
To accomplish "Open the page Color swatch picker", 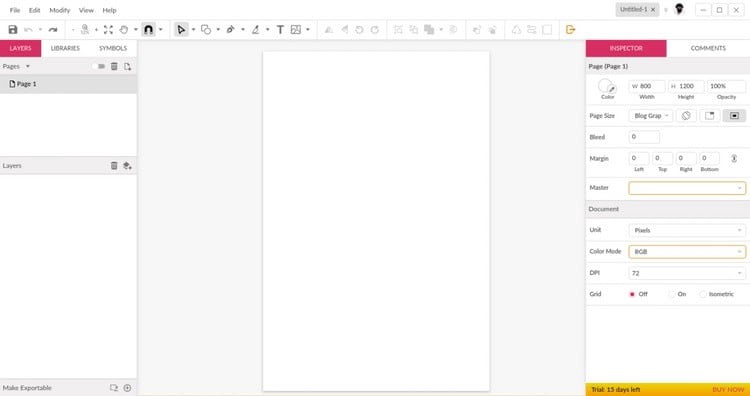I will 607,86.
